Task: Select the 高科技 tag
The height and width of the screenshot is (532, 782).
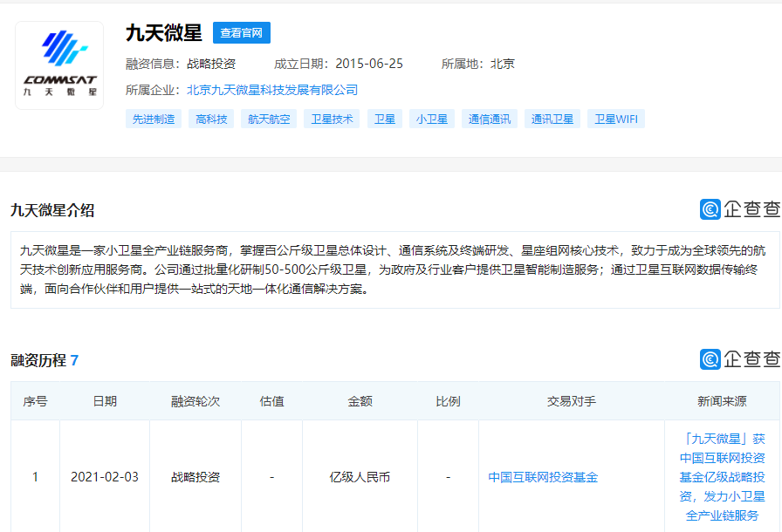Action: (x=211, y=119)
